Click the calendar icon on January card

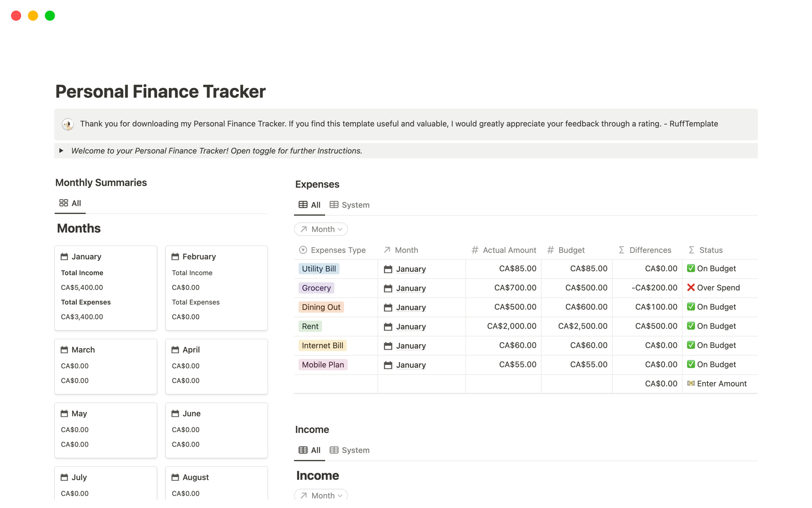(x=64, y=257)
